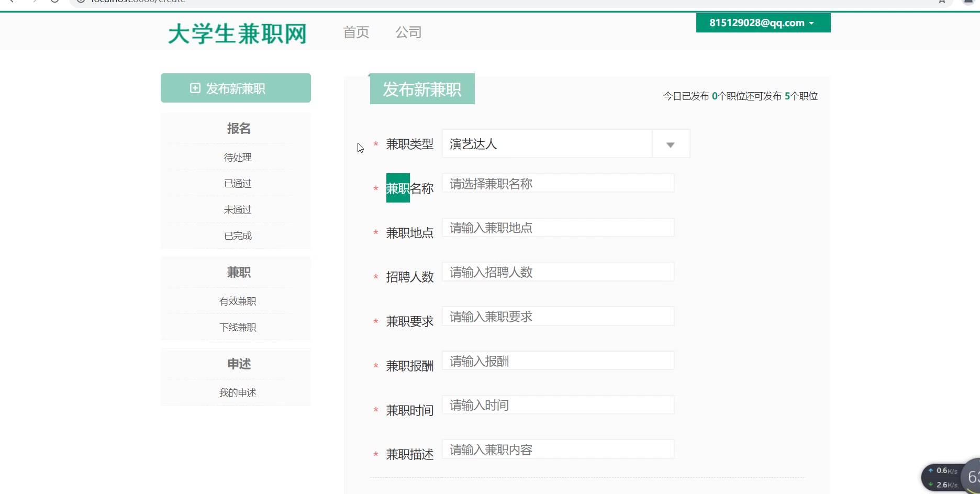Click the 大学生兼职网 site logo
980x494 pixels.
point(237,34)
